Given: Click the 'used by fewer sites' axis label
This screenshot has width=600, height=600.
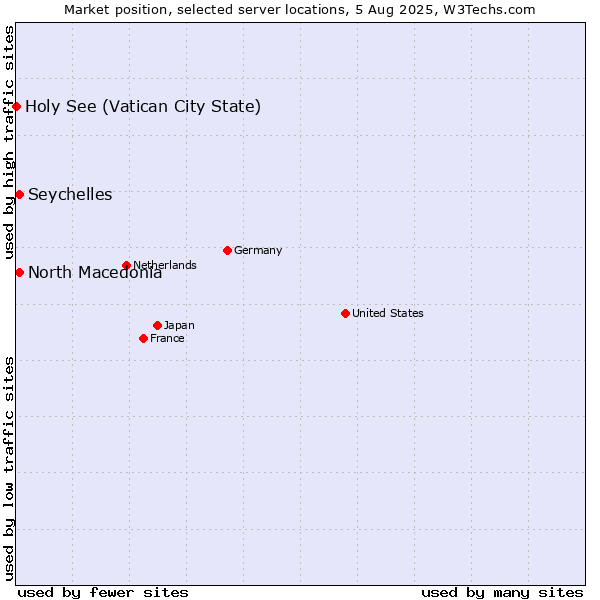Looking at the screenshot, I should pos(103,593).
